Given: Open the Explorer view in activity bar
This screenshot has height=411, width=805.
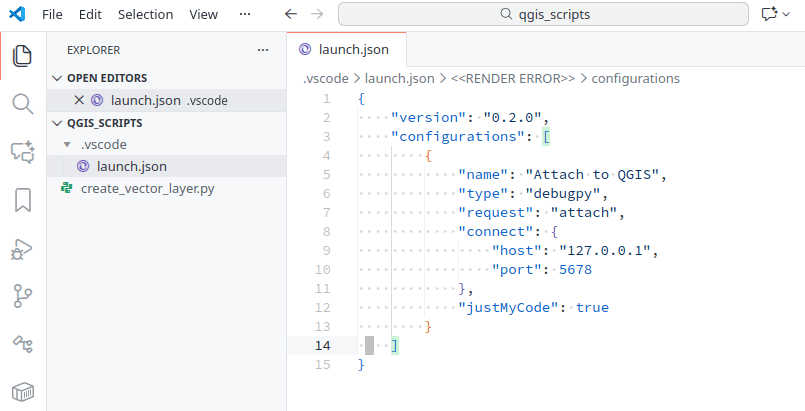Looking at the screenshot, I should [22, 56].
